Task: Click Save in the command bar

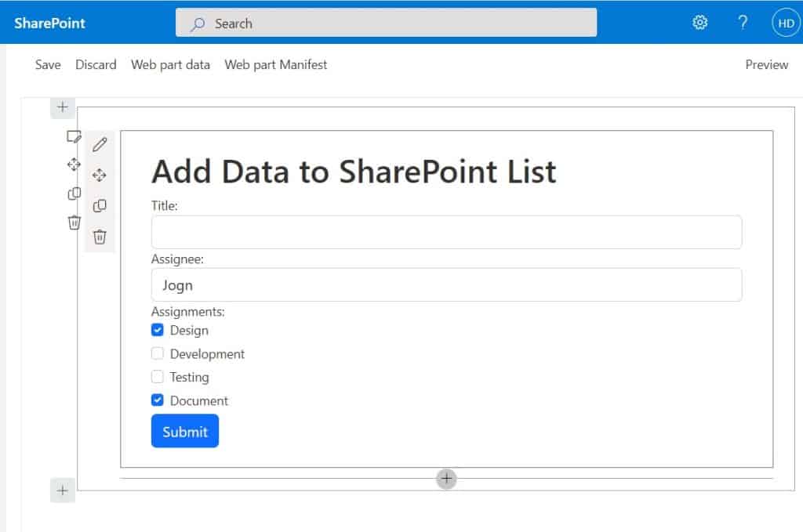Action: 48,64
